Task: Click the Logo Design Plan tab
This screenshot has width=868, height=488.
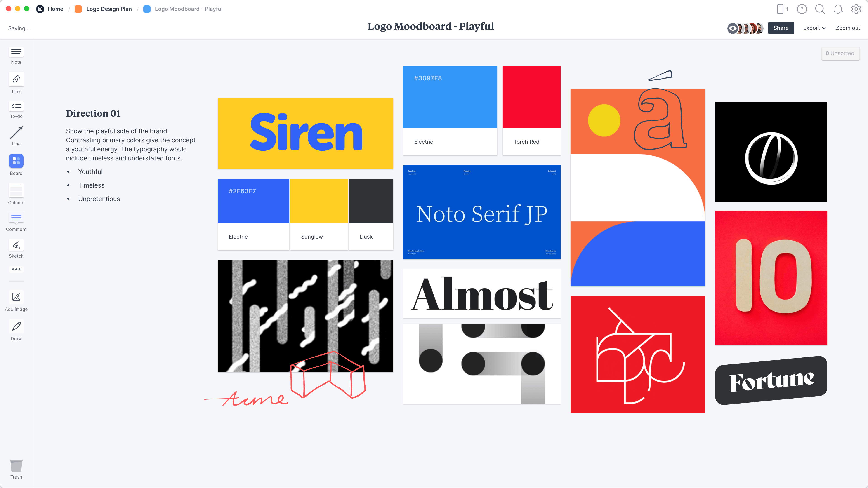Action: coord(110,8)
